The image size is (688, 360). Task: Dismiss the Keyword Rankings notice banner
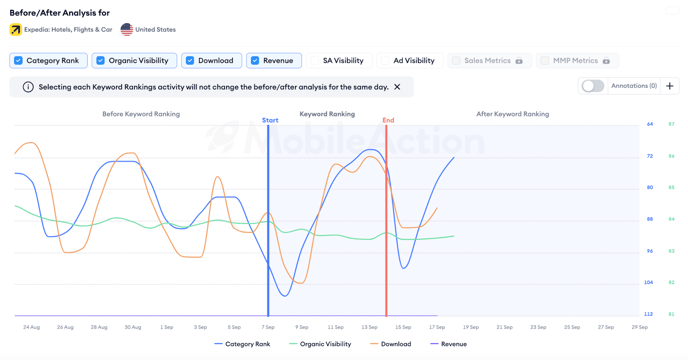coord(397,87)
